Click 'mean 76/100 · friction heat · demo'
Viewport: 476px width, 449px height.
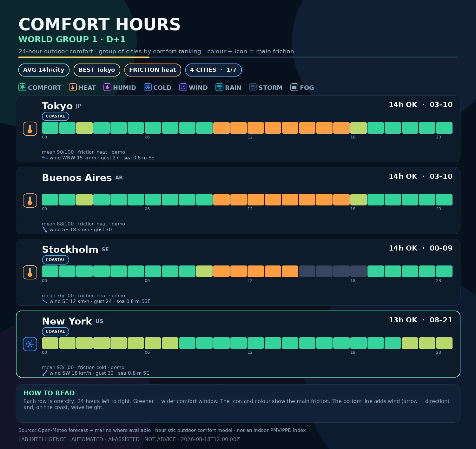coord(83,296)
